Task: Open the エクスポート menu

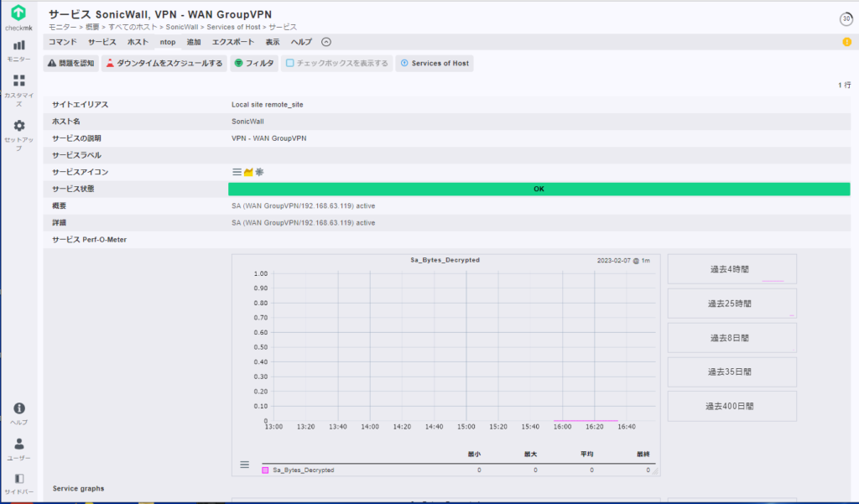Action: (x=233, y=42)
